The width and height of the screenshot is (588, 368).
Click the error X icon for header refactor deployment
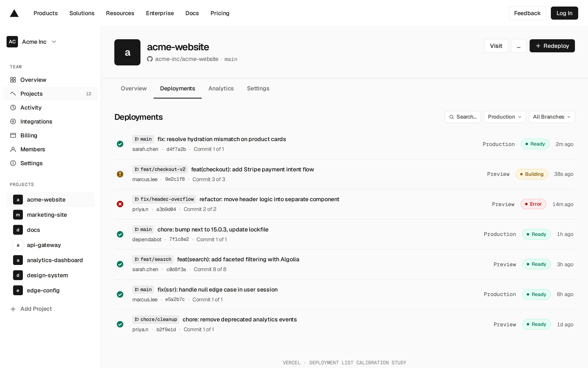[120, 204]
